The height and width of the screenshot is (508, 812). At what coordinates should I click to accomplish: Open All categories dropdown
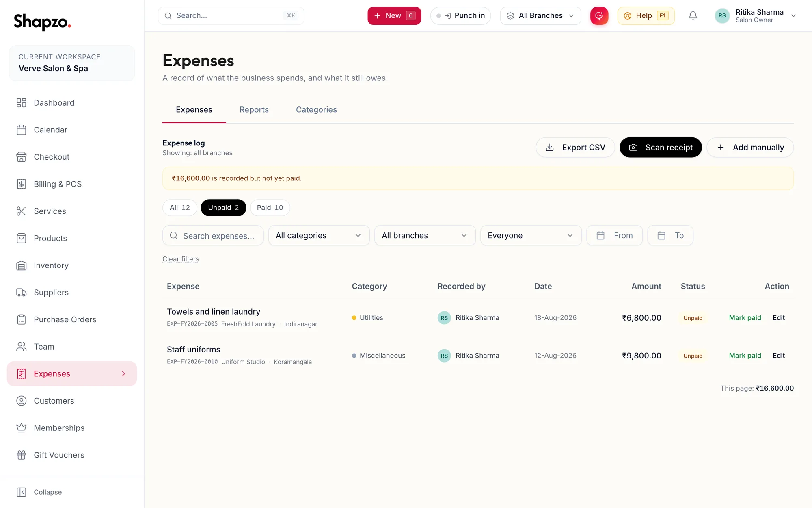319,236
